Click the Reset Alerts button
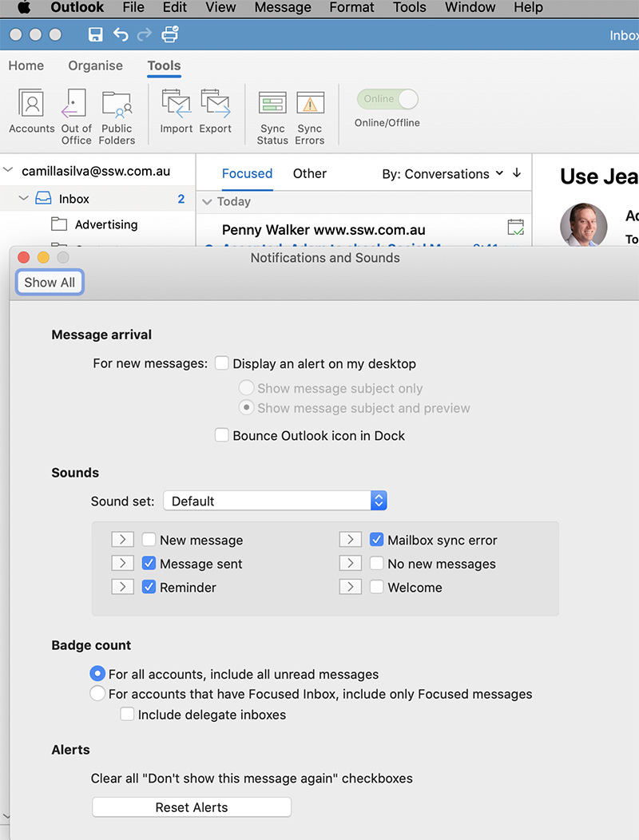639x840 pixels. click(192, 807)
